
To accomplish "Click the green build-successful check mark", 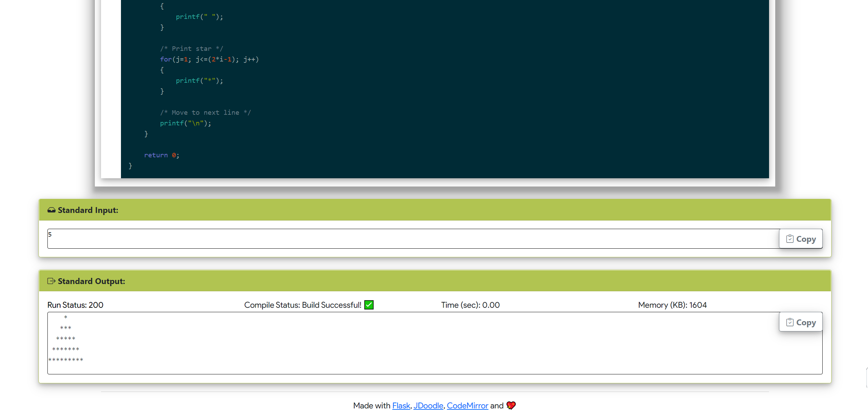I will 369,305.
